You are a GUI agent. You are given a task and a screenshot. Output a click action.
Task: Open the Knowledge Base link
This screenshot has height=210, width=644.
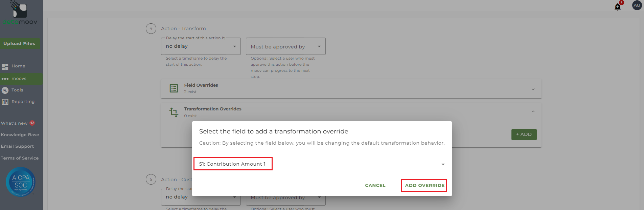(x=20, y=135)
